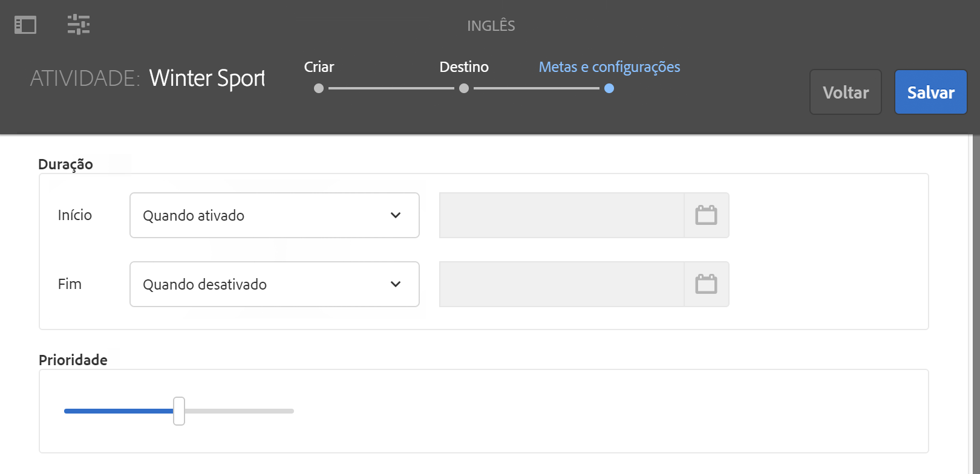This screenshot has height=474, width=980.
Task: Open the Fim date calendar icon
Action: (706, 284)
